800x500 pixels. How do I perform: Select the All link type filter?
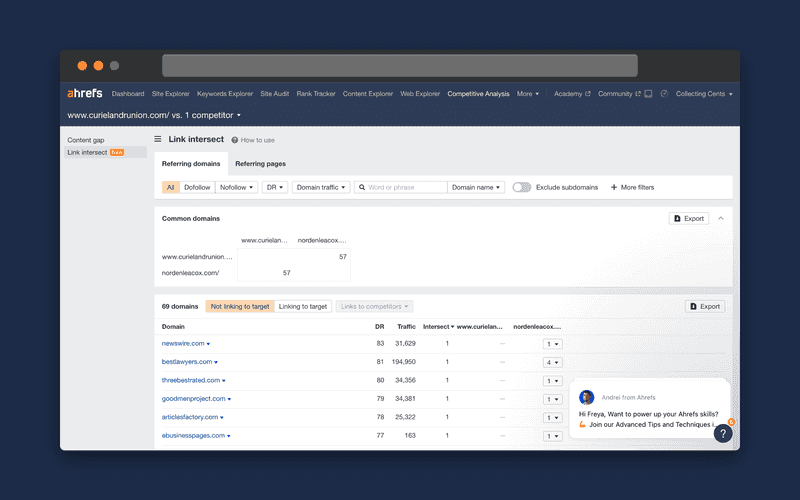[170, 187]
